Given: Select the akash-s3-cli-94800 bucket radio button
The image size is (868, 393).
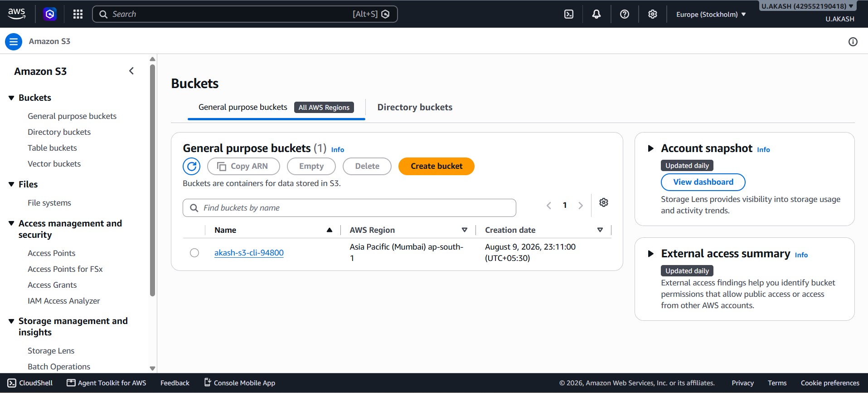Looking at the screenshot, I should 194,253.
